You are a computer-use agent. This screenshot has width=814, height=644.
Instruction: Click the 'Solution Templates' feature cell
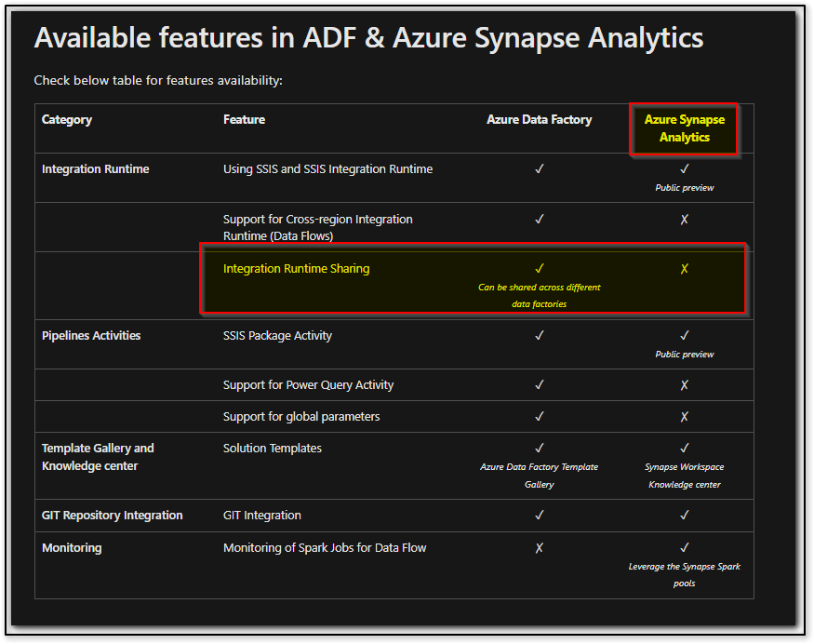click(273, 449)
